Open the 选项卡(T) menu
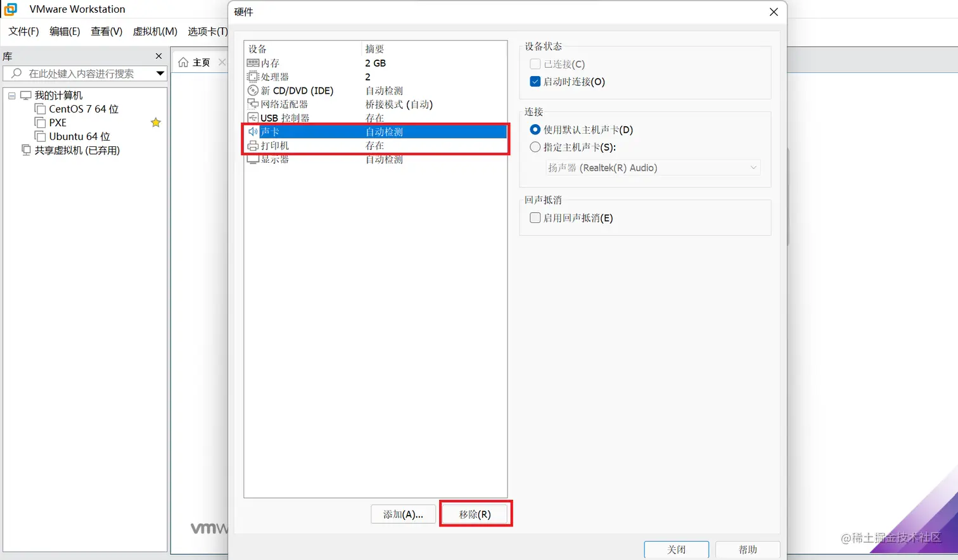This screenshot has width=958, height=560. tap(207, 31)
